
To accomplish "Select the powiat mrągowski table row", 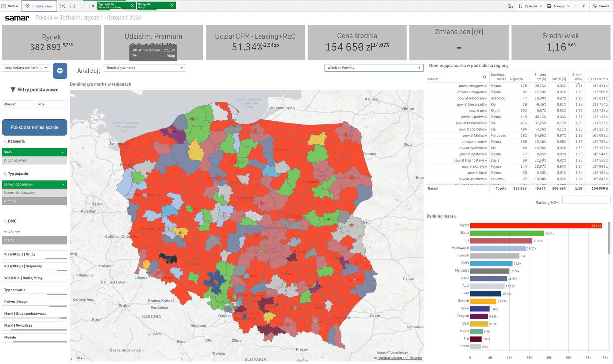I will click(x=518, y=86).
